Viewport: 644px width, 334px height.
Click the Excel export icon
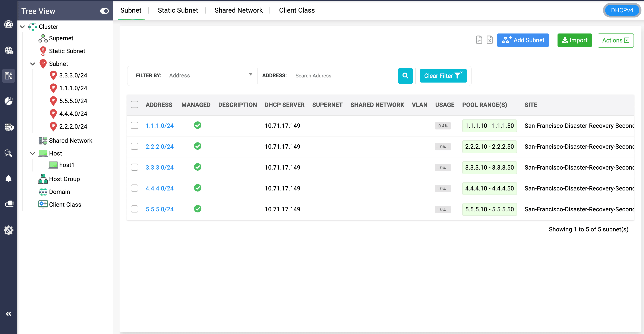tap(489, 40)
